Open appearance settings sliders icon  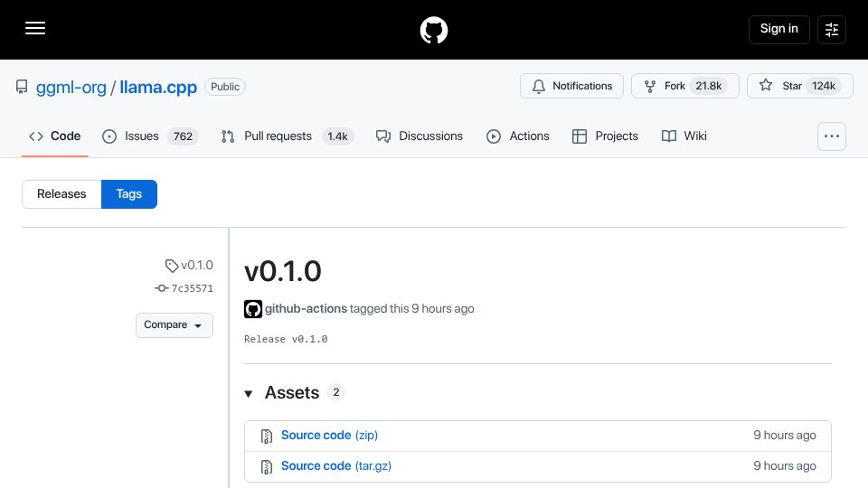(832, 29)
